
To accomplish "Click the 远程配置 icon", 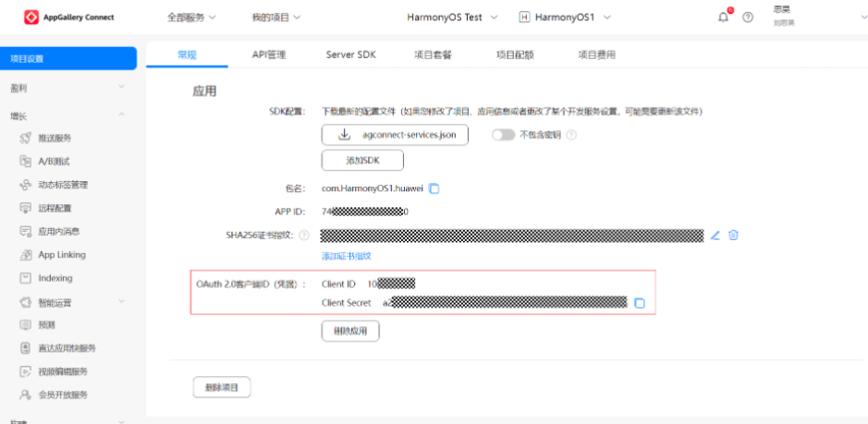I will pos(25,208).
